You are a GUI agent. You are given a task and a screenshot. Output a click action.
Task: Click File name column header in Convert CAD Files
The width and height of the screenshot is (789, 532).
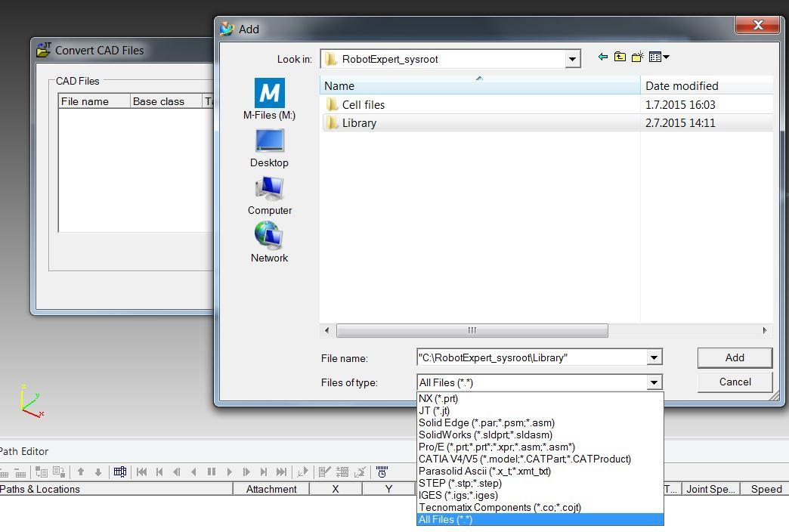click(94, 101)
